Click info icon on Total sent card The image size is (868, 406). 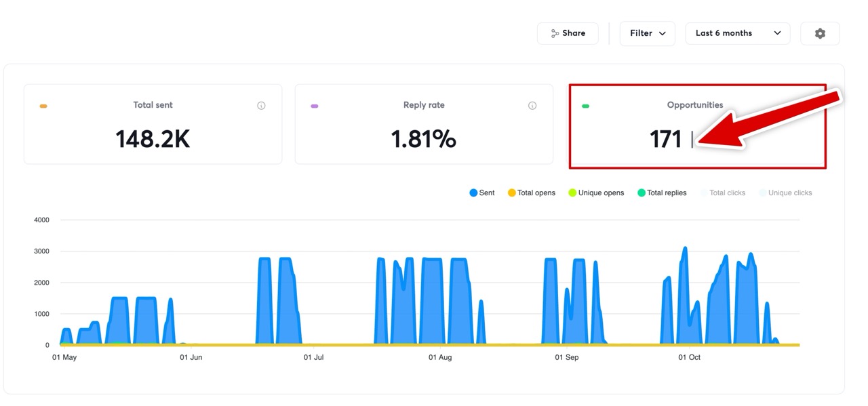click(x=261, y=106)
